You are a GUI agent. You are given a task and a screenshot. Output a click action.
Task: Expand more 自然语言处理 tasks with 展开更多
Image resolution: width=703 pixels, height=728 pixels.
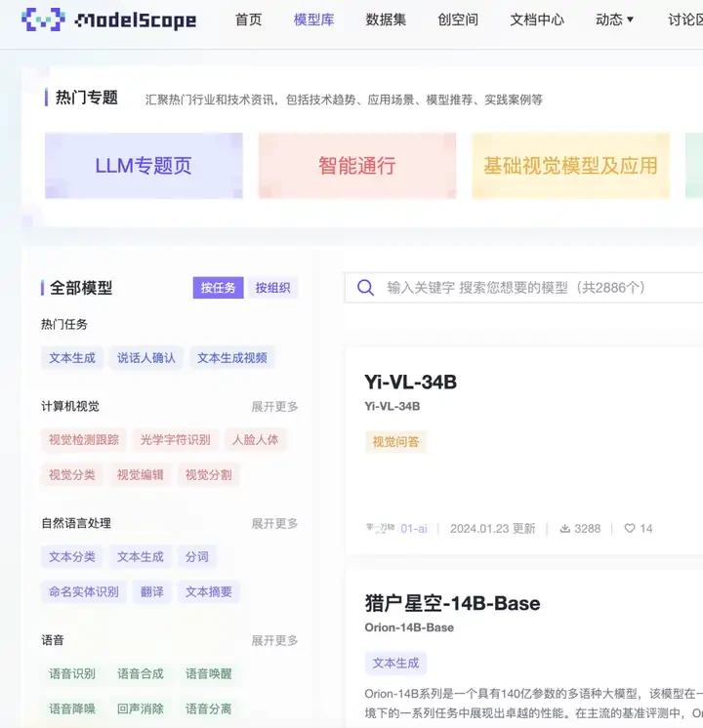(x=274, y=524)
